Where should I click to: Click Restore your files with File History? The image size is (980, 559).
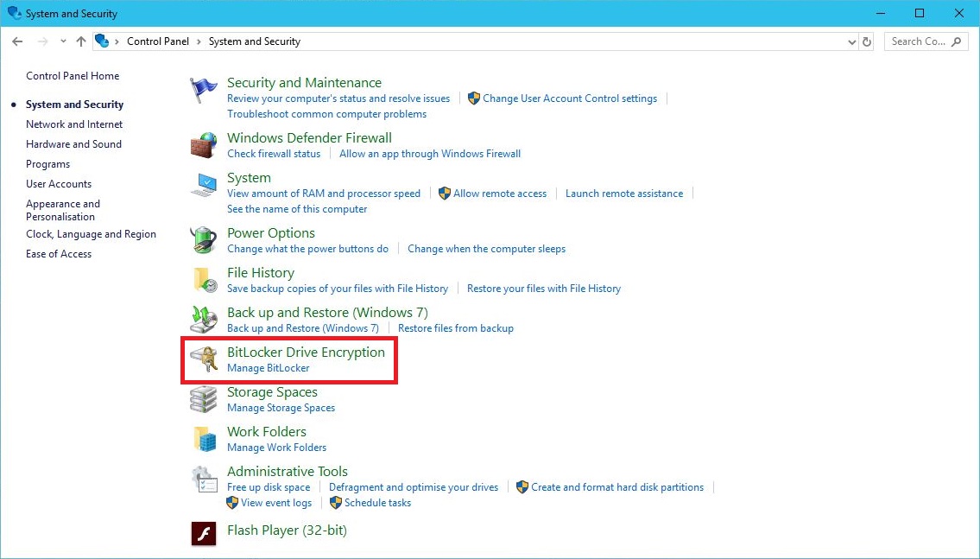click(x=544, y=289)
